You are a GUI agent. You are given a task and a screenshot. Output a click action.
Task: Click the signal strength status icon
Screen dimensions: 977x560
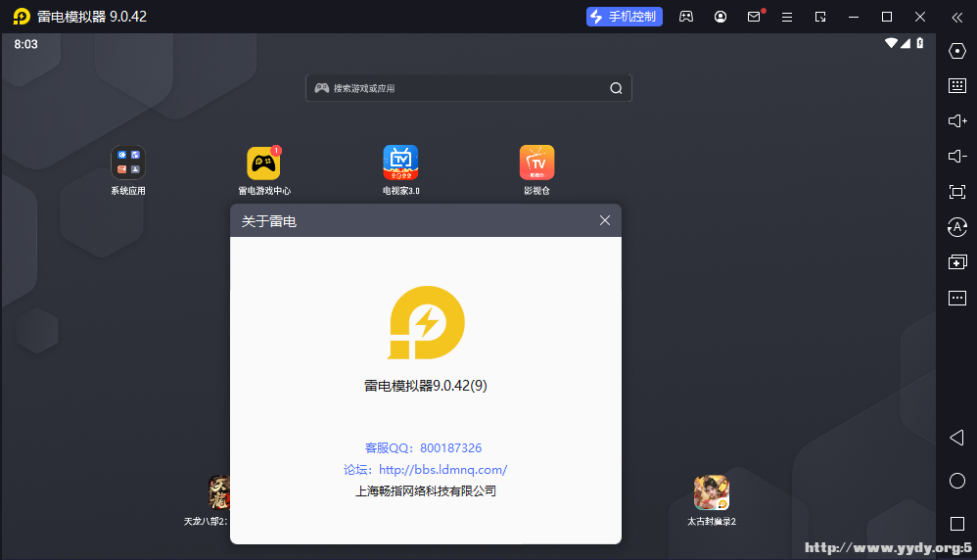click(906, 43)
